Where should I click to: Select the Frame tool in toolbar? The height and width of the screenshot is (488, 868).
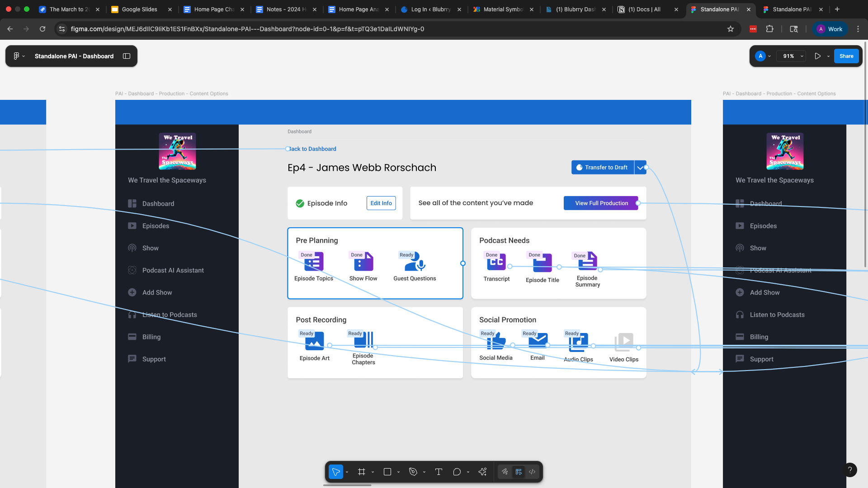click(361, 472)
